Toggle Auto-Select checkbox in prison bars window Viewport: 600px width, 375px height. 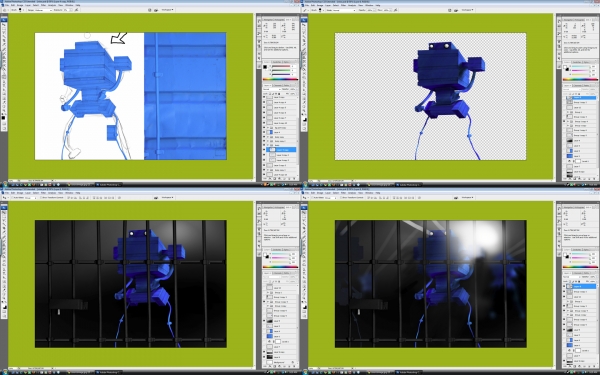click(12, 197)
